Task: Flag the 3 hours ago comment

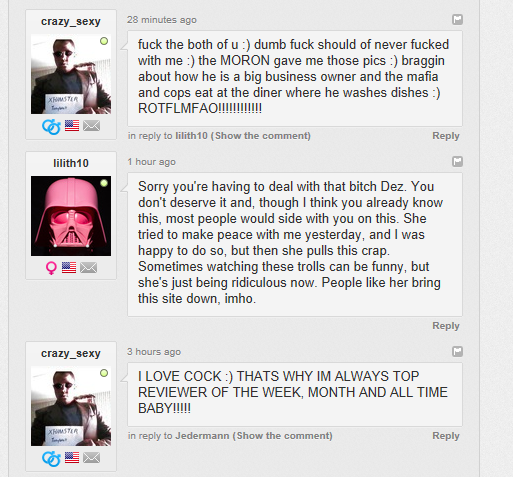Action: [x=457, y=351]
